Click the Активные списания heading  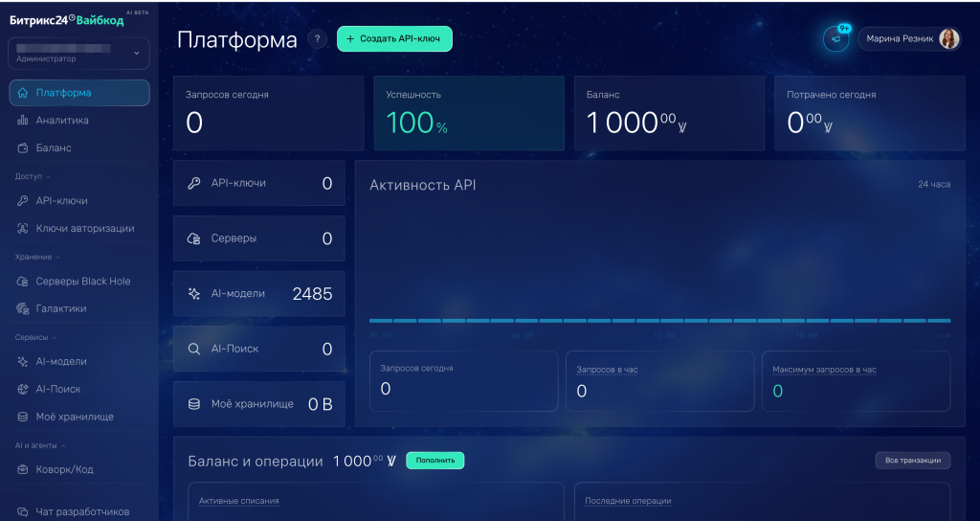click(238, 501)
